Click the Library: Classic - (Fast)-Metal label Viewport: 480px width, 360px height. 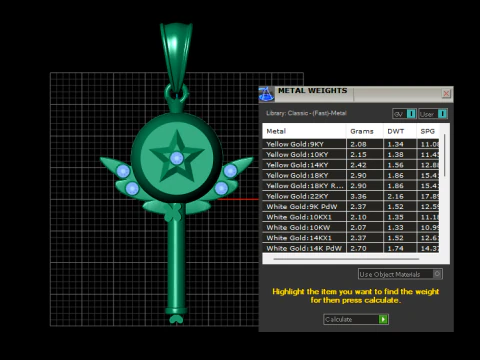[306, 113]
